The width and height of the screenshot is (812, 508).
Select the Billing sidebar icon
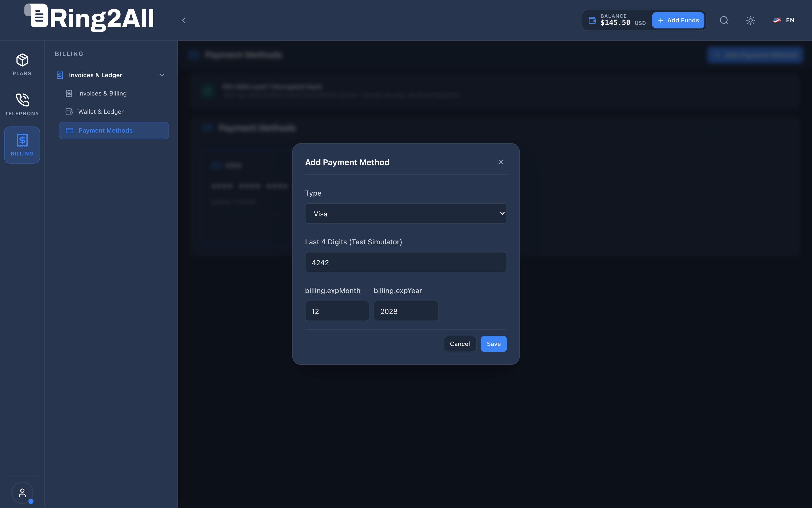click(x=22, y=145)
